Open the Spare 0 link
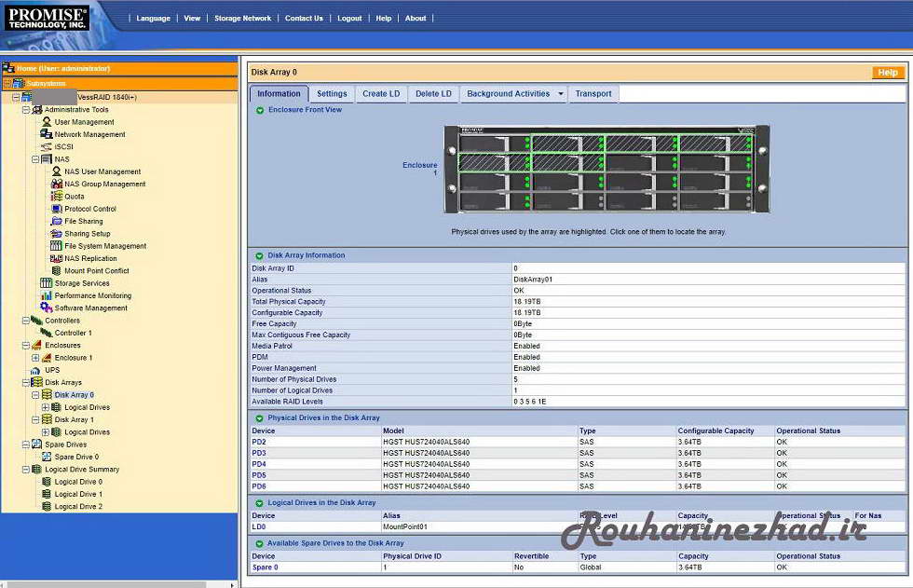 tap(265, 567)
